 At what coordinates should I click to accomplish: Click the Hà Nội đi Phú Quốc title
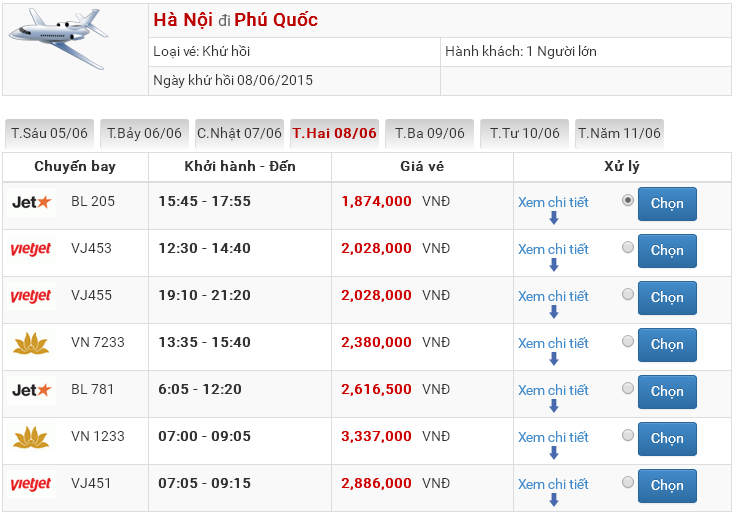click(236, 20)
